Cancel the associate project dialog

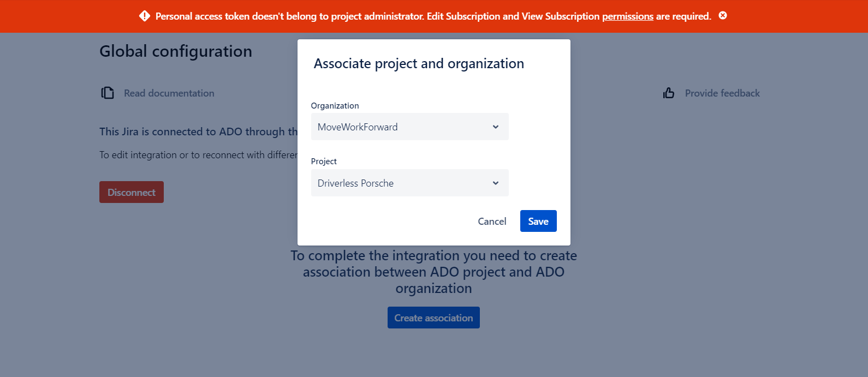(x=492, y=222)
